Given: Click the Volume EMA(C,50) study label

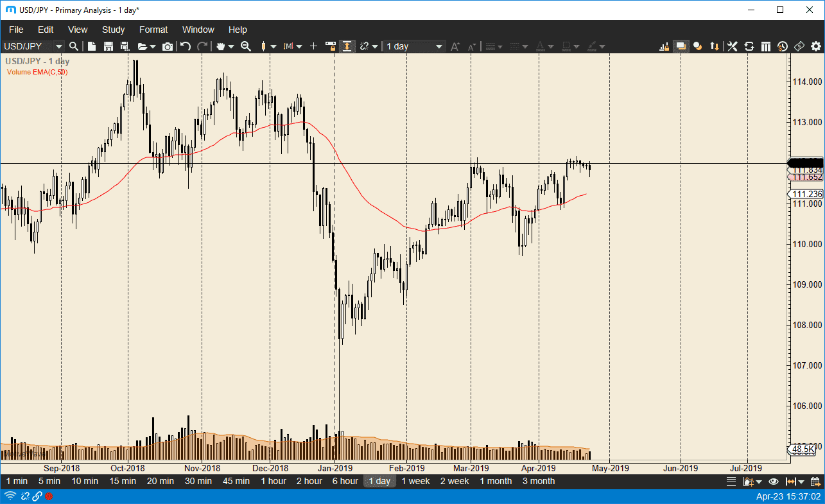Looking at the screenshot, I should point(37,72).
